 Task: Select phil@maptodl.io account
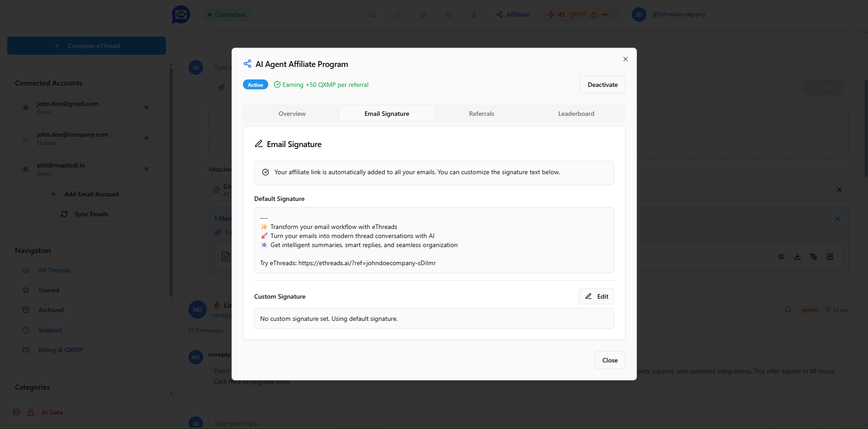pos(85,169)
